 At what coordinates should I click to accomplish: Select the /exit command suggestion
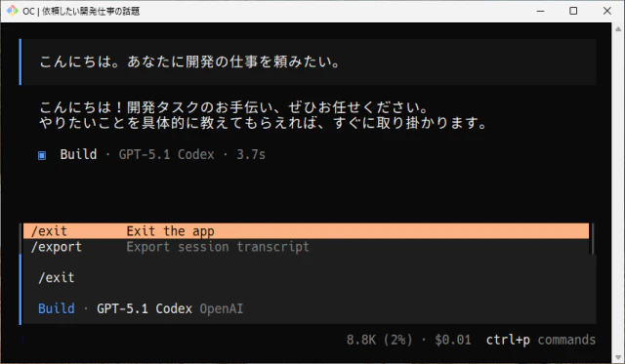[x=306, y=231]
